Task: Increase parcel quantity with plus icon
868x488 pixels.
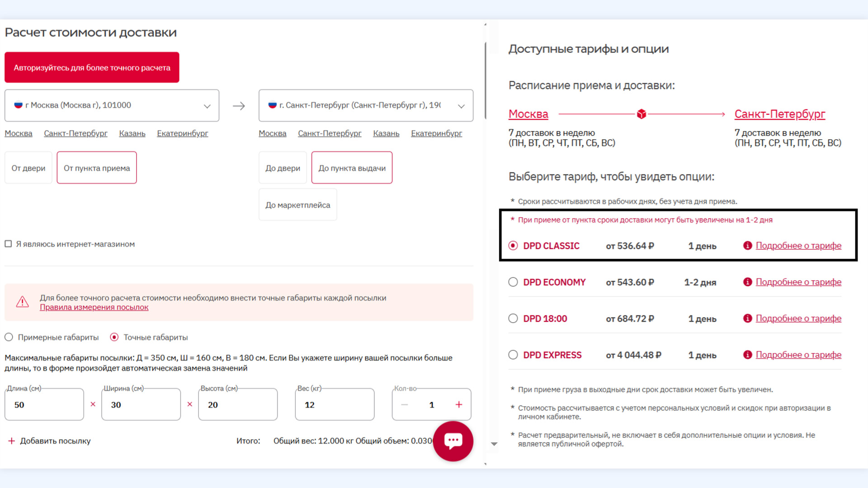Action: [459, 405]
